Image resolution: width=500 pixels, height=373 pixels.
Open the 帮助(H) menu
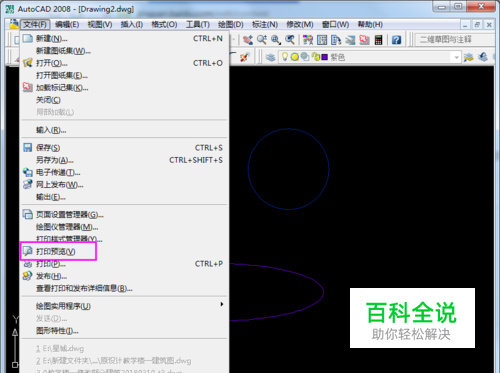370,24
